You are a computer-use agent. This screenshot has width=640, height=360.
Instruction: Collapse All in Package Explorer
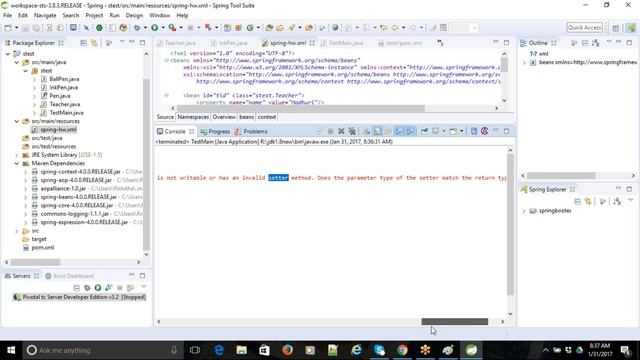[83, 43]
